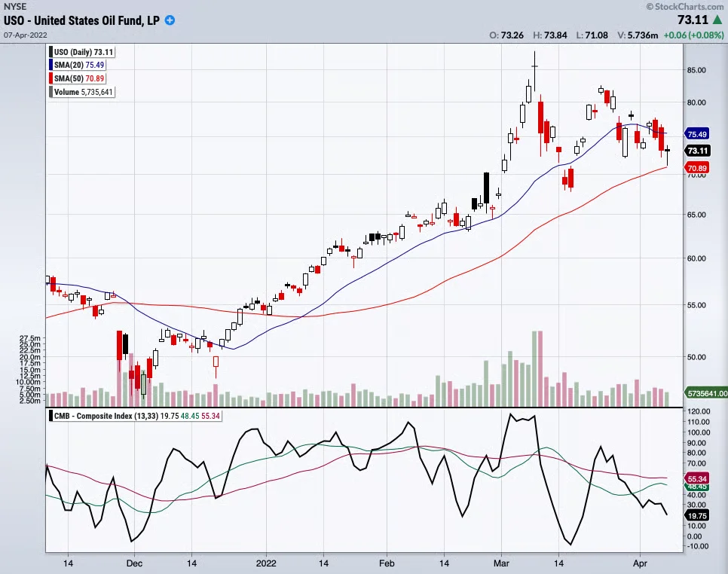Click the green up-arrow beside price 73.11
Viewport: 728px width, 574px height.
pyautogui.click(x=717, y=20)
